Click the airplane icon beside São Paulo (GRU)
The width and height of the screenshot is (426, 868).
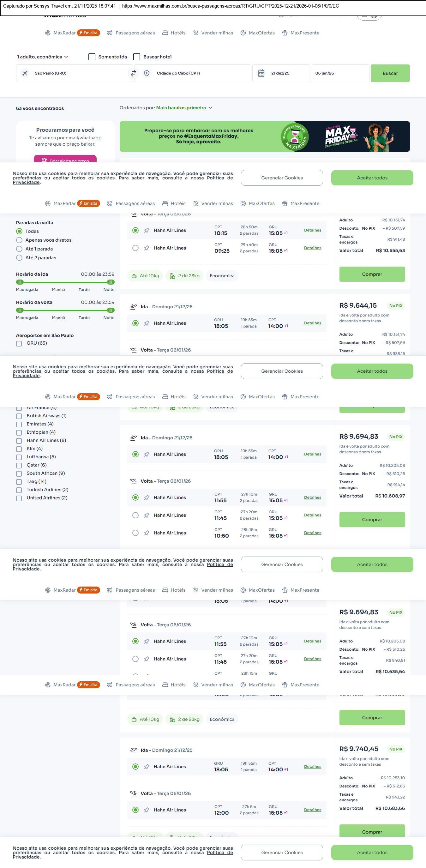click(x=25, y=73)
